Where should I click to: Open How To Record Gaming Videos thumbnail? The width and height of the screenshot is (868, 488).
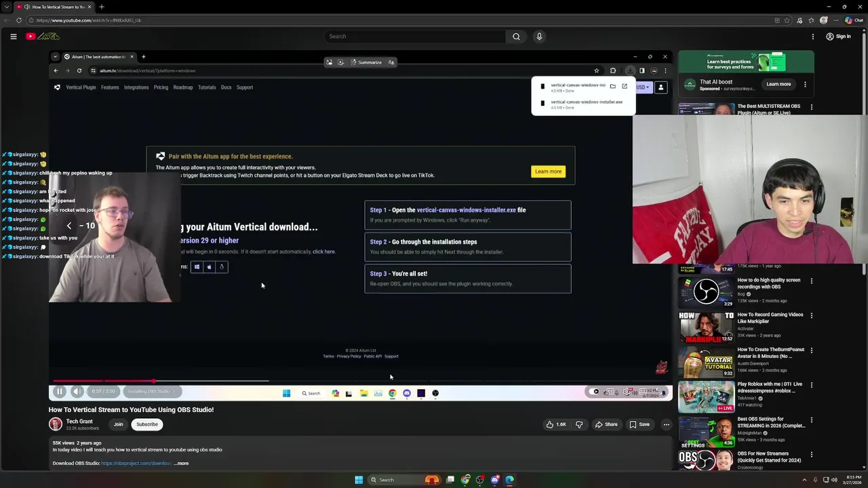coord(706,327)
